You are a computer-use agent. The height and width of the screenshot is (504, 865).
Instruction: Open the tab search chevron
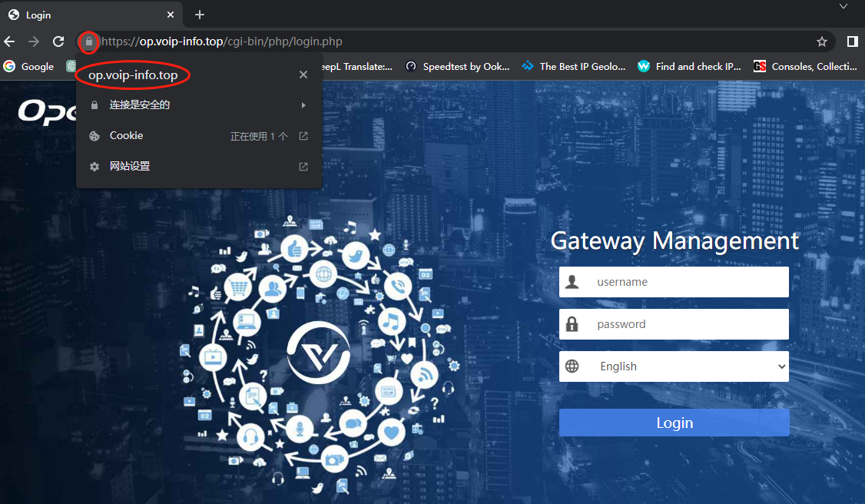pyautogui.click(x=843, y=7)
